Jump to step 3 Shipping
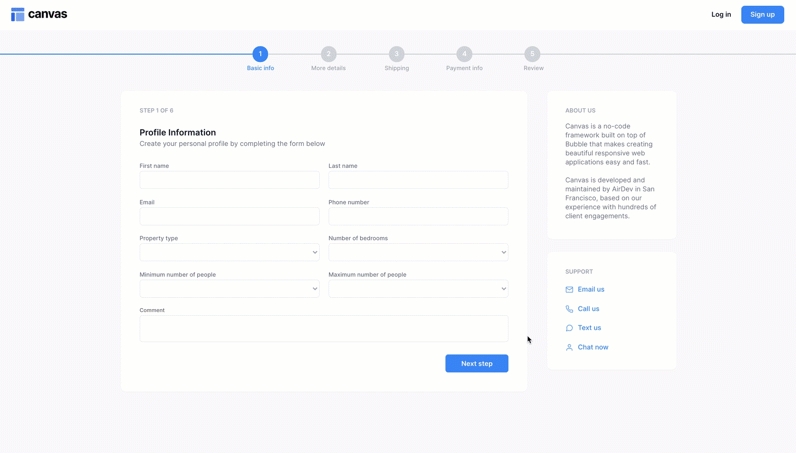This screenshot has height=453, width=796. click(x=396, y=54)
